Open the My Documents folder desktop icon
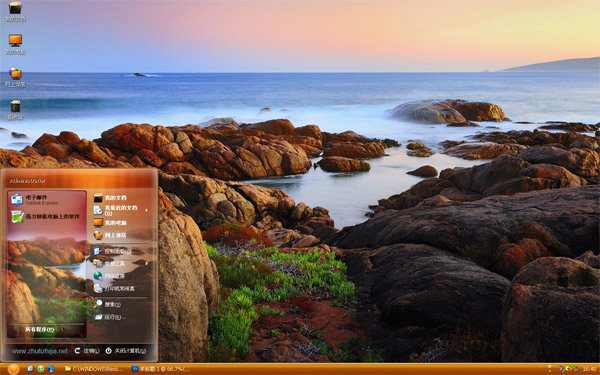Screen dimensions: 600x375 (x=15, y=11)
